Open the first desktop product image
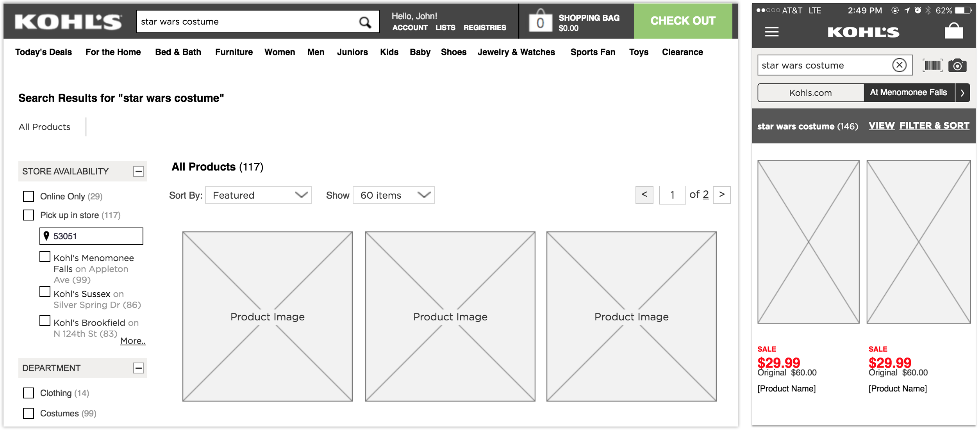This screenshot has width=980, height=432. 268,316
